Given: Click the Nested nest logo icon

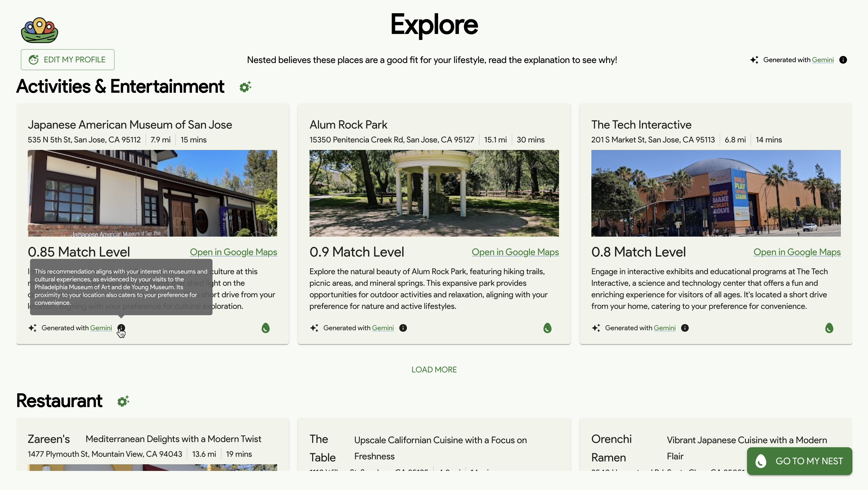Looking at the screenshot, I should point(40,30).
